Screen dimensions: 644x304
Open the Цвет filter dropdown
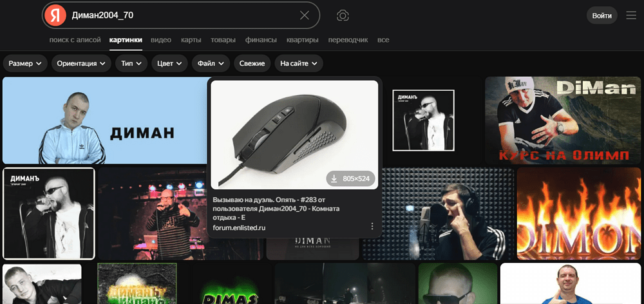click(169, 64)
